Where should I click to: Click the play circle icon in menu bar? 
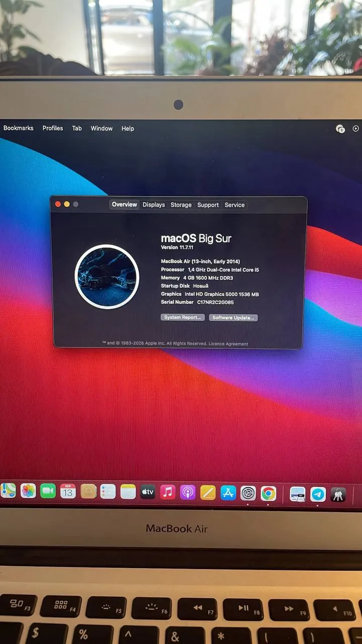coord(356,128)
